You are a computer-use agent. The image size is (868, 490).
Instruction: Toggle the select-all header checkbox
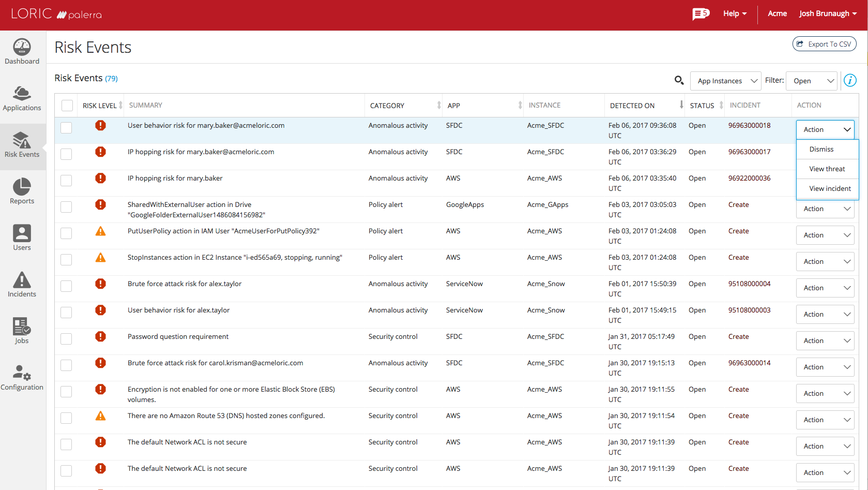click(x=67, y=106)
